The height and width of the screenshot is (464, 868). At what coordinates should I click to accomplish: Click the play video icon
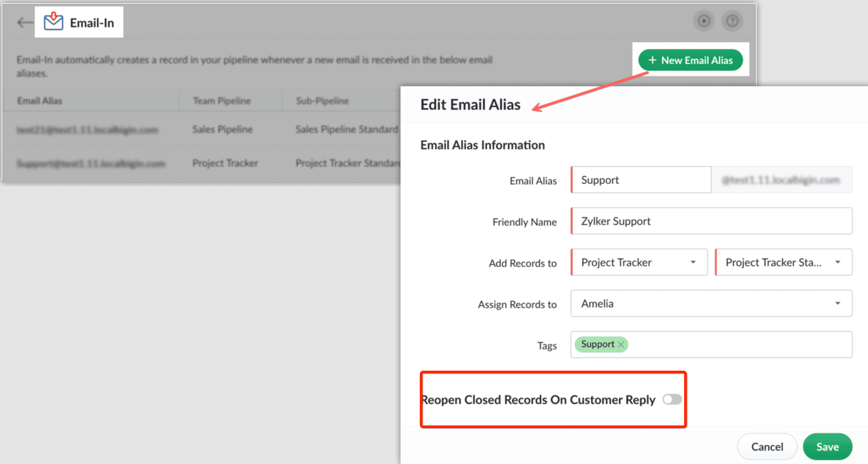point(704,21)
